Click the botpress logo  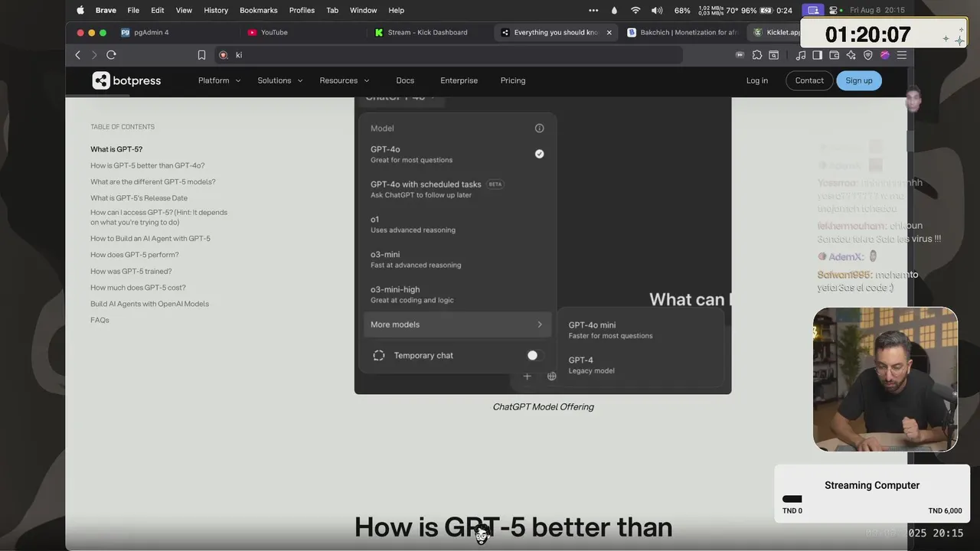[126, 80]
